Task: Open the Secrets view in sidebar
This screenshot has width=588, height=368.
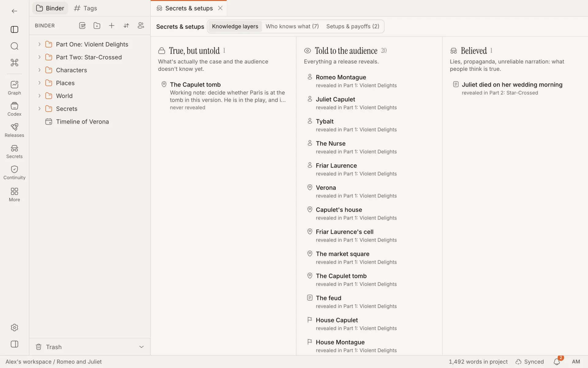Action: pos(14,151)
